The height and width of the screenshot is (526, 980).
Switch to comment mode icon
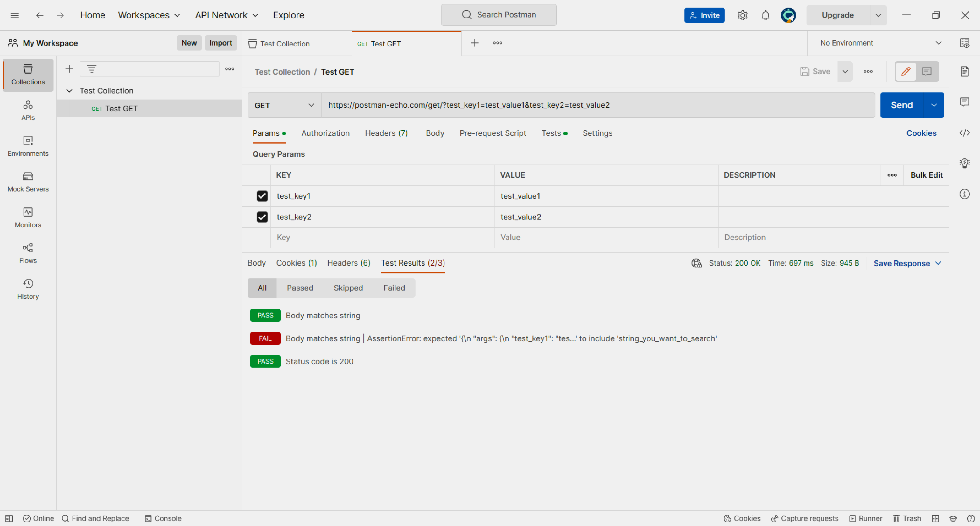(927, 71)
